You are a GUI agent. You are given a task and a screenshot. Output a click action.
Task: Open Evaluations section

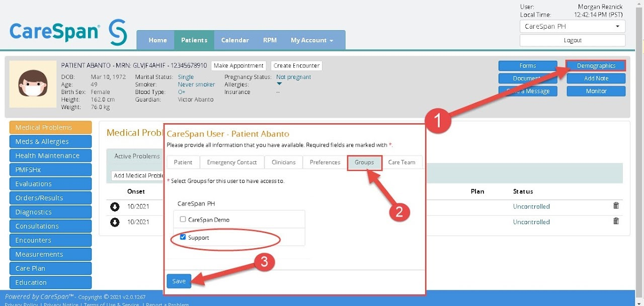pyautogui.click(x=50, y=184)
